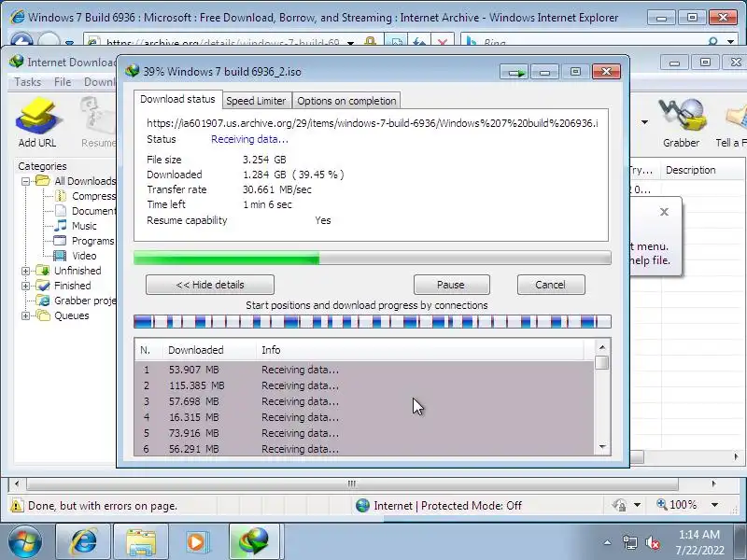Expand the Queues tree node
747x560 pixels.
coord(26,315)
